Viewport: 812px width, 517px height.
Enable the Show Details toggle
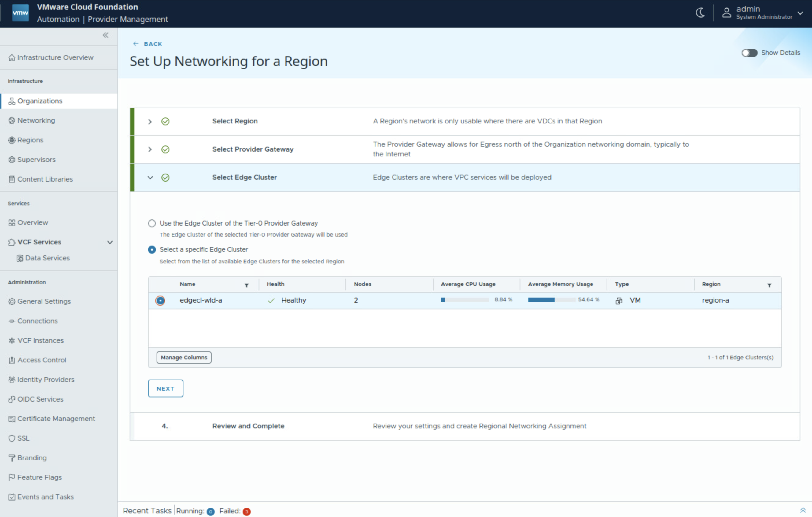(749, 53)
